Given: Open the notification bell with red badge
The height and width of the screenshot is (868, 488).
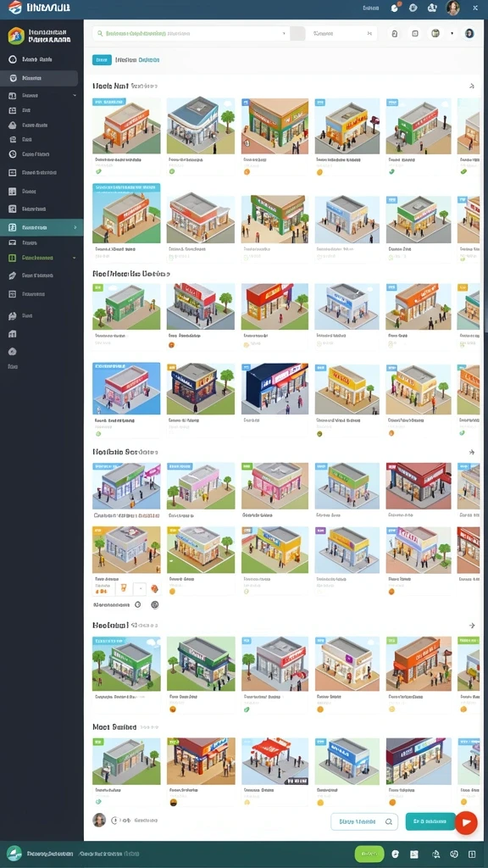Looking at the screenshot, I should pyautogui.click(x=395, y=8).
